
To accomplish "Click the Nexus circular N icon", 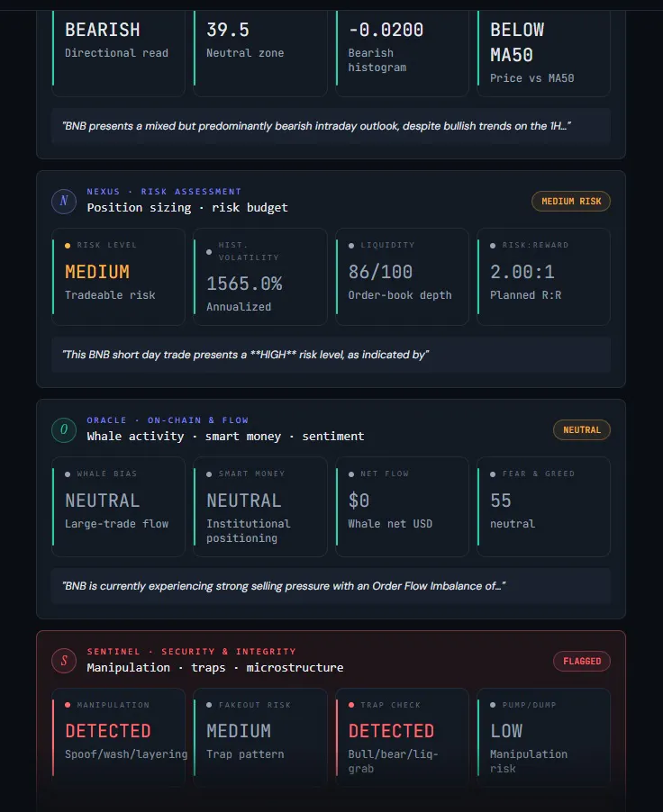I will 64,201.
